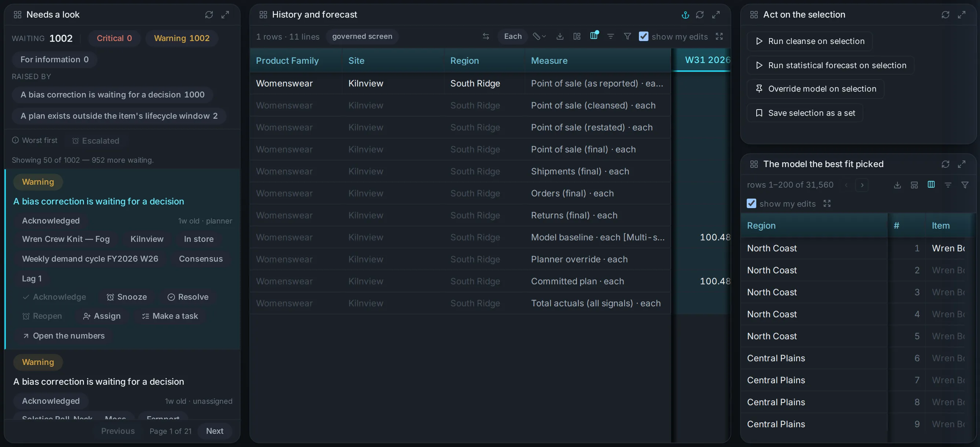Open the filter funnel in History and forecast
Viewport: 980px width, 447px height.
627,37
